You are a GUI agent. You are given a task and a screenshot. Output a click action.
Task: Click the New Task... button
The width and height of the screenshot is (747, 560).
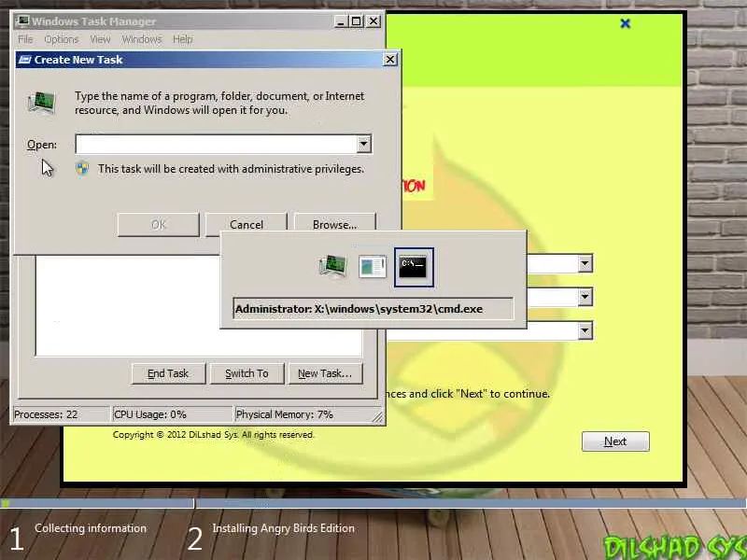pyautogui.click(x=325, y=373)
